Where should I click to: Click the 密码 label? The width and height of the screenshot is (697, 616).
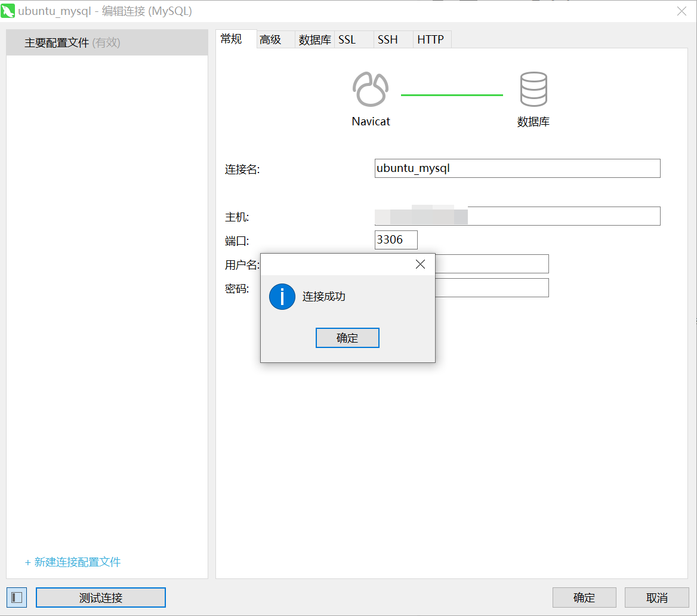coord(237,289)
